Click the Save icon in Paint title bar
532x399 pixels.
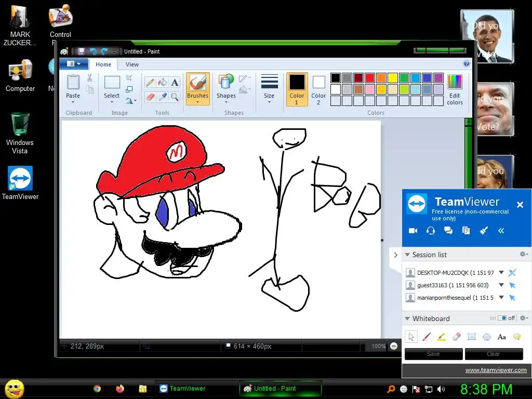(x=81, y=51)
